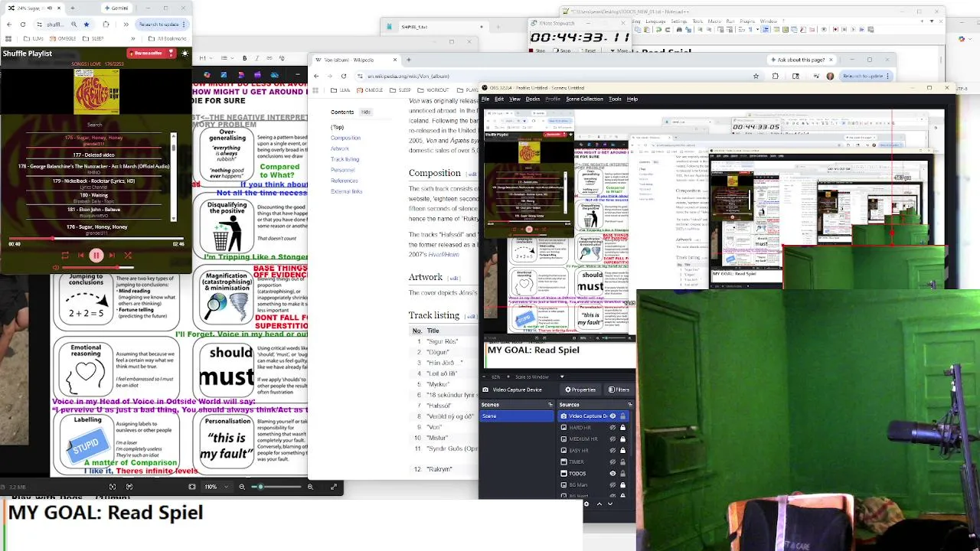Seek the song progress bar in Shuffle Playlist
Screen dimensions: 980x551
[x=96, y=239]
